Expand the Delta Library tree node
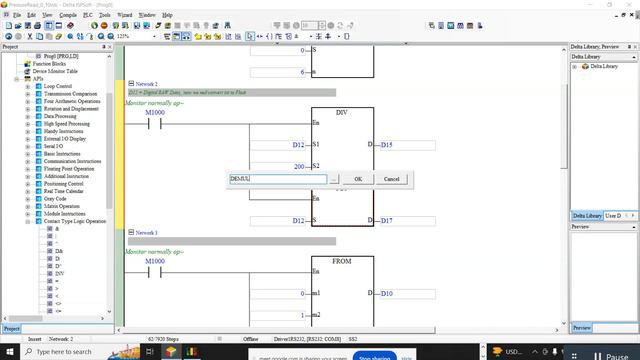Screen dimensions: 640x360 coord(575,67)
